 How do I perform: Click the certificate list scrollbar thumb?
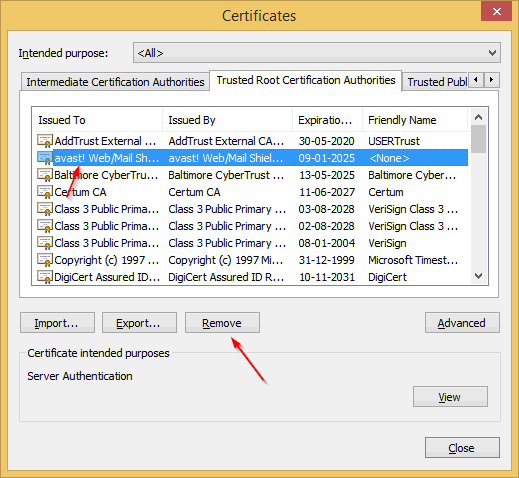tap(479, 139)
